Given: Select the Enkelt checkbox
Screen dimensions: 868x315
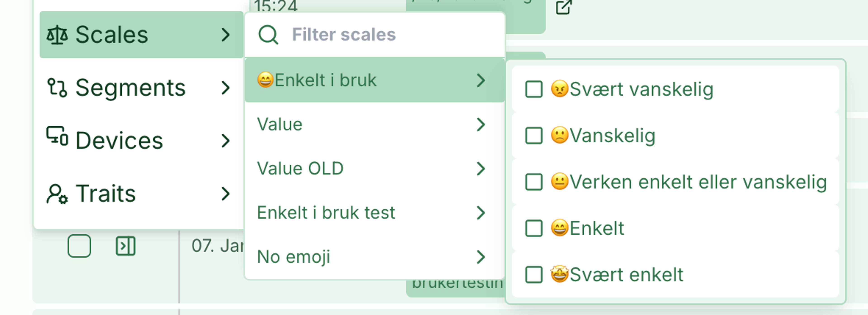Looking at the screenshot, I should (x=534, y=228).
